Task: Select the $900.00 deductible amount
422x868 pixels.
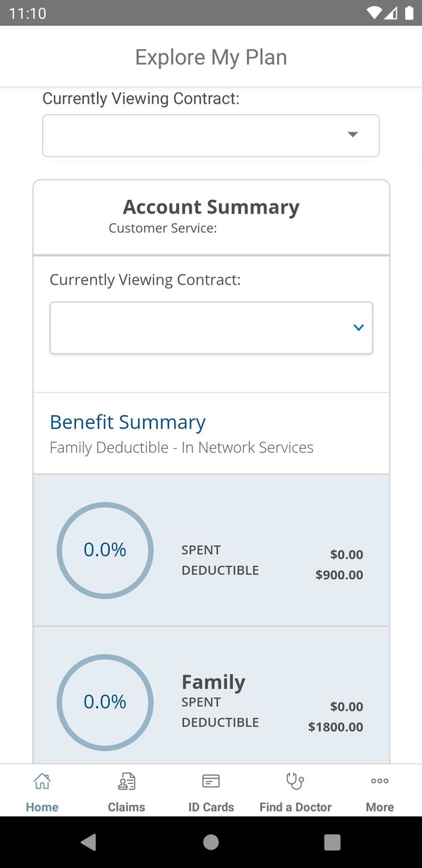Action: coord(339,575)
